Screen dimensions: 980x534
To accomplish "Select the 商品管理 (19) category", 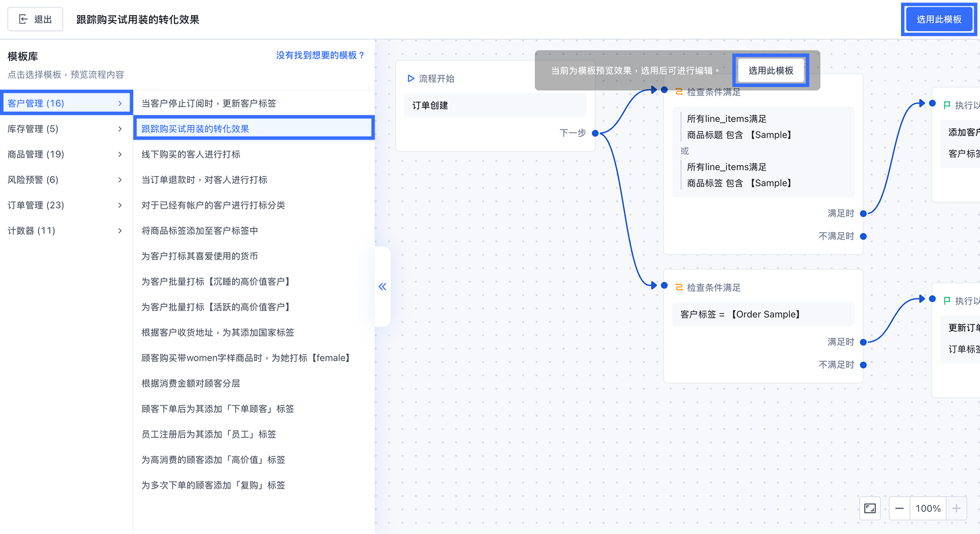I will (66, 154).
